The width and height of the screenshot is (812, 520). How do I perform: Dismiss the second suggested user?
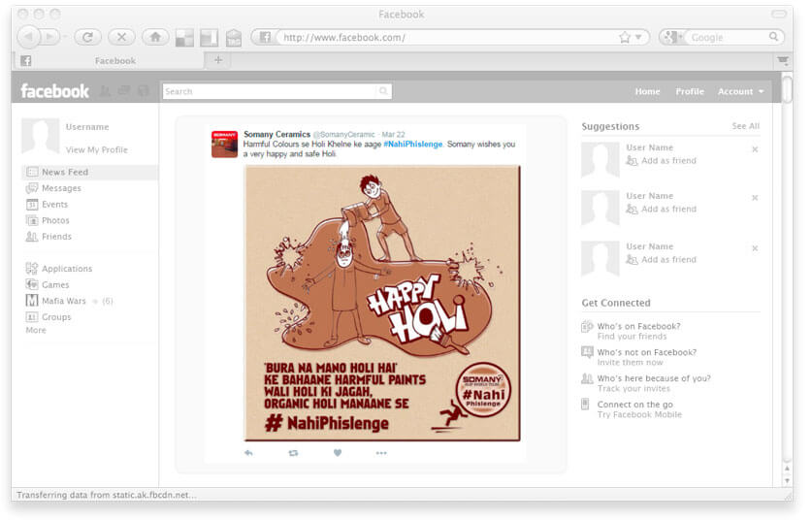pos(755,197)
